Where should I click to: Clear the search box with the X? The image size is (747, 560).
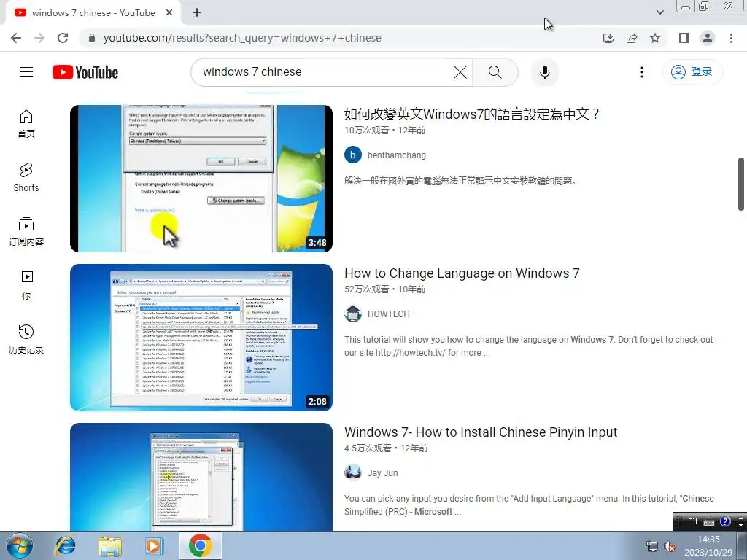tap(460, 72)
